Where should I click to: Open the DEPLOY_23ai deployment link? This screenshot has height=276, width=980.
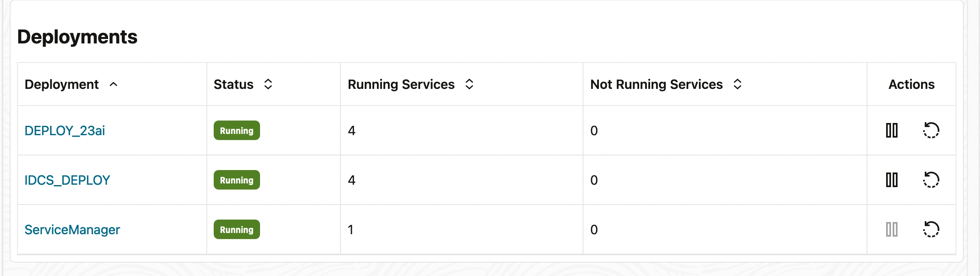65,131
